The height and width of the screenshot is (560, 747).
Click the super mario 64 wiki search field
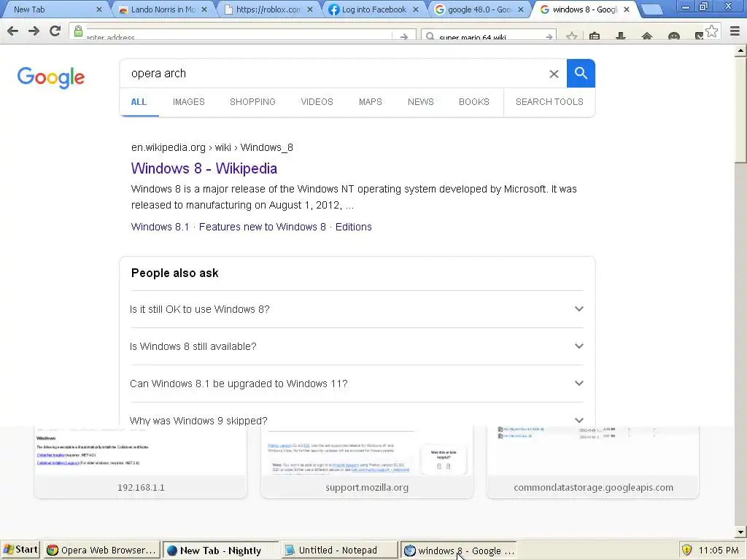click(488, 36)
